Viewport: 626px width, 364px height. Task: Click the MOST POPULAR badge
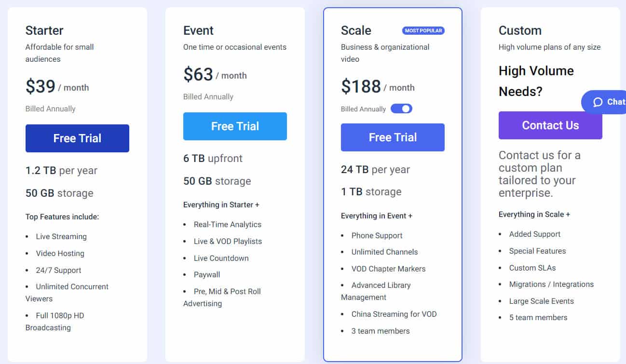pos(423,30)
